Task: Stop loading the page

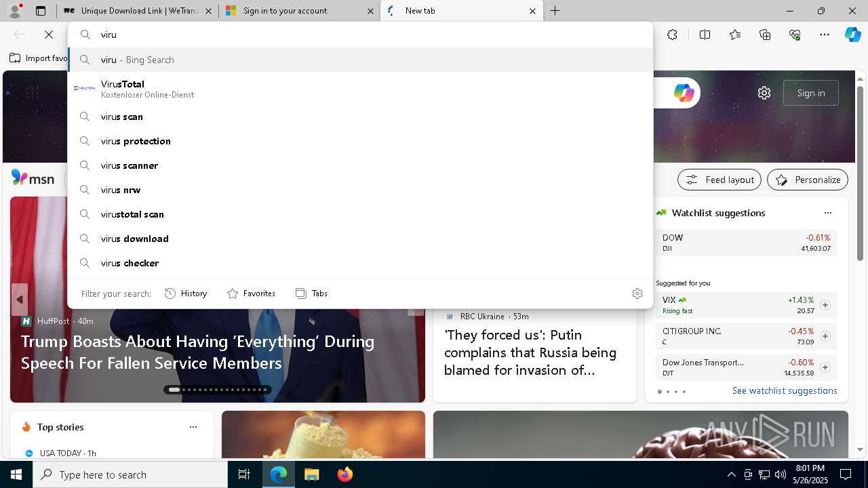Action: point(49,35)
